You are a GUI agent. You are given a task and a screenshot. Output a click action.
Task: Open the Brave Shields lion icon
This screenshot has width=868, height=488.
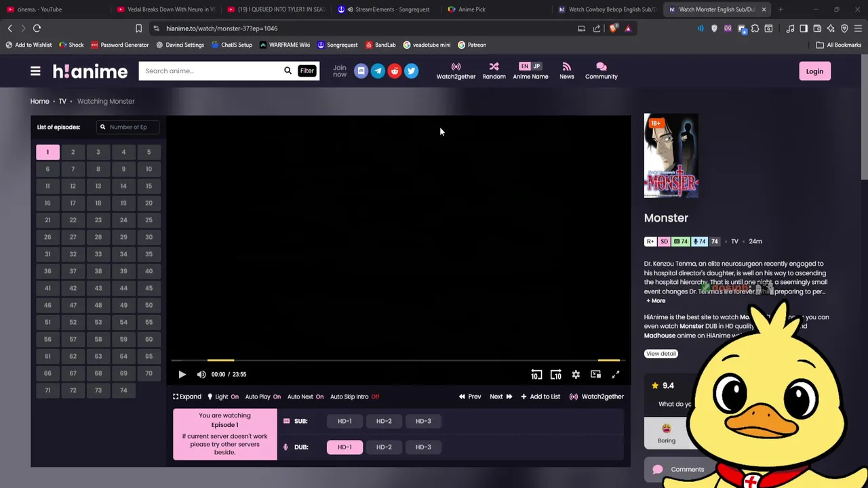tap(614, 28)
